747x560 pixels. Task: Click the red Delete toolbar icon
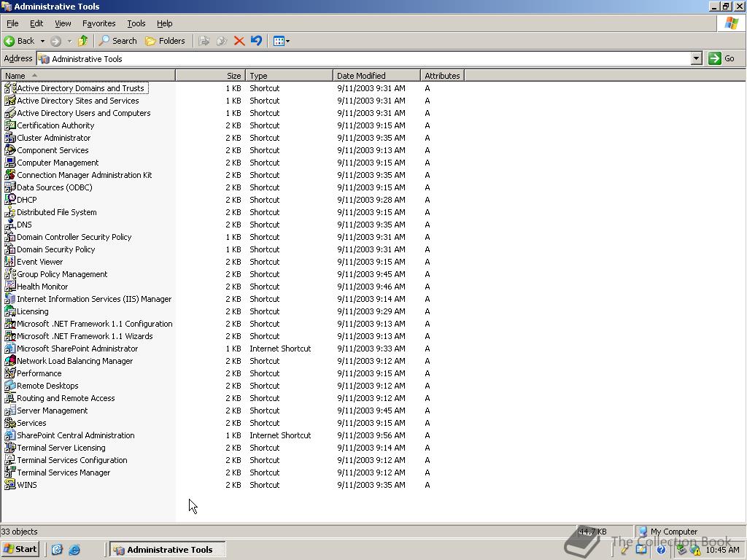pyautogui.click(x=239, y=41)
